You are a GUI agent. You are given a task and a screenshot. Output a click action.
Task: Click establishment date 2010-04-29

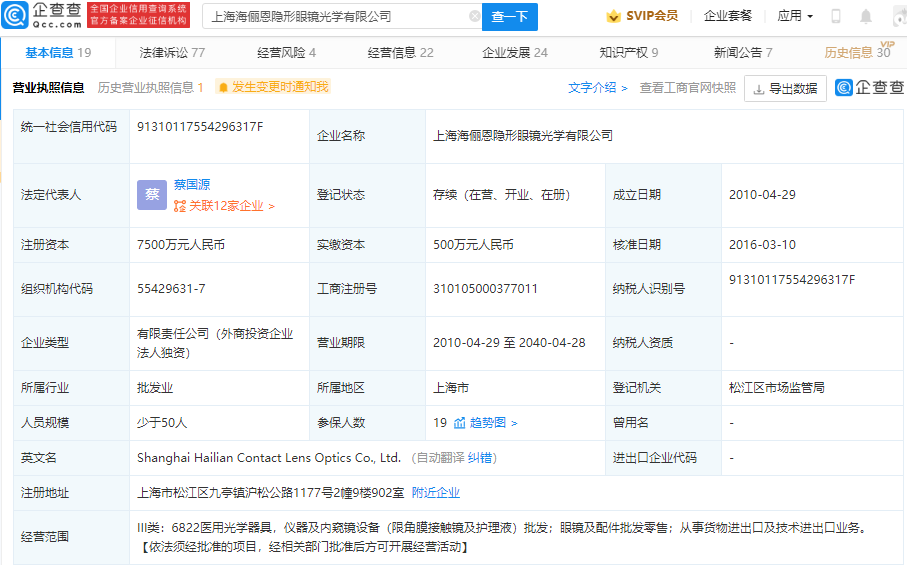762,195
